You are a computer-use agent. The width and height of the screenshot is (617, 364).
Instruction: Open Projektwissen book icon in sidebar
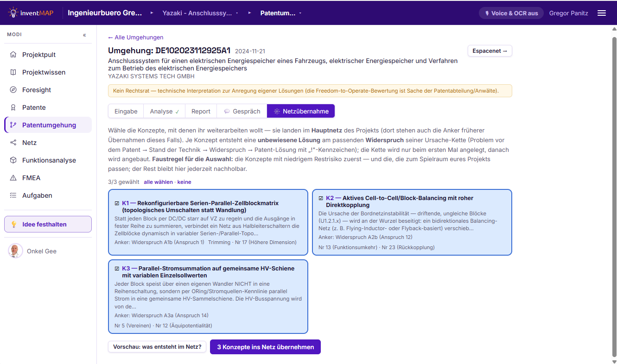pos(13,72)
